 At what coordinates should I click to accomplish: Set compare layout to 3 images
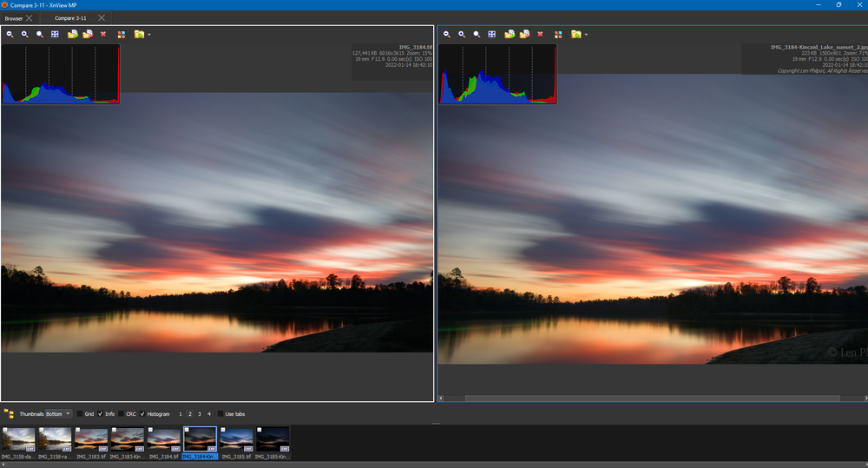coord(200,413)
